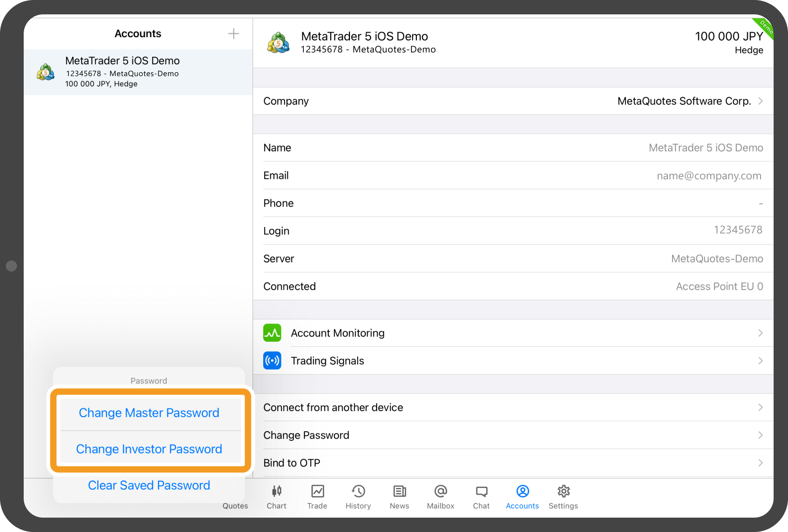Image resolution: width=788 pixels, height=532 pixels.
Task: Expand Connect from another device chevron
Action: pos(760,407)
